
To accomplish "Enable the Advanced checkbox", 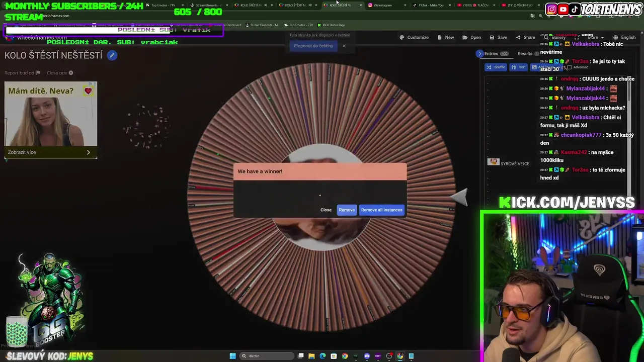I will 569,67.
